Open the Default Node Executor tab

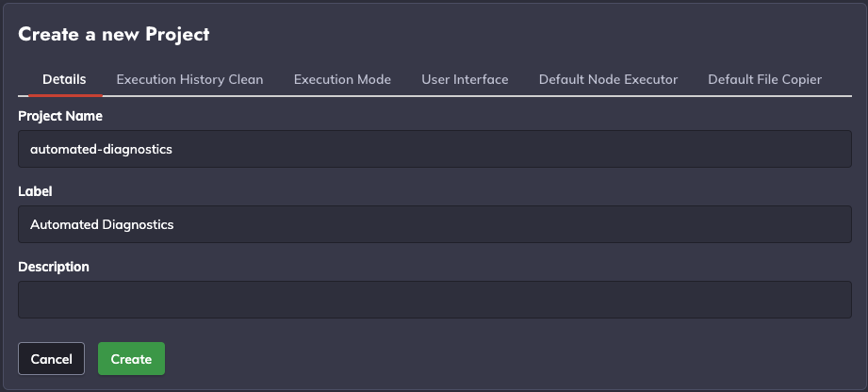click(x=609, y=80)
